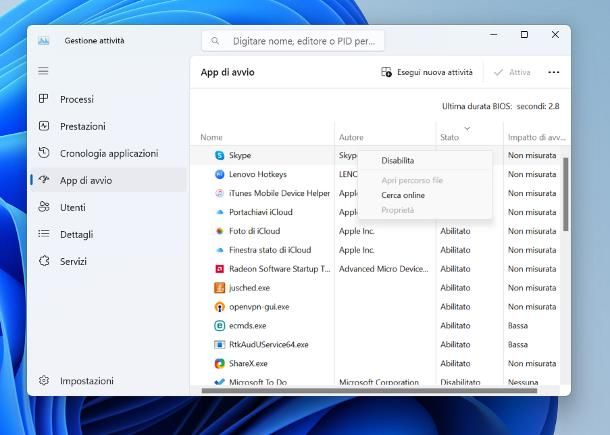610x435 pixels.
Task: Focus the search field for name, editor, PID
Action: pyautogui.click(x=293, y=41)
